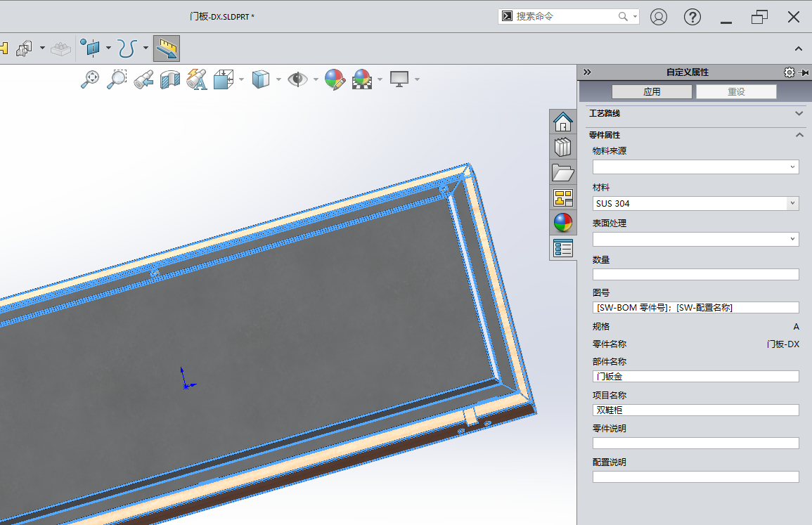812x525 pixels.
Task: Collapse the ribbon with the up chevron
Action: [x=799, y=48]
